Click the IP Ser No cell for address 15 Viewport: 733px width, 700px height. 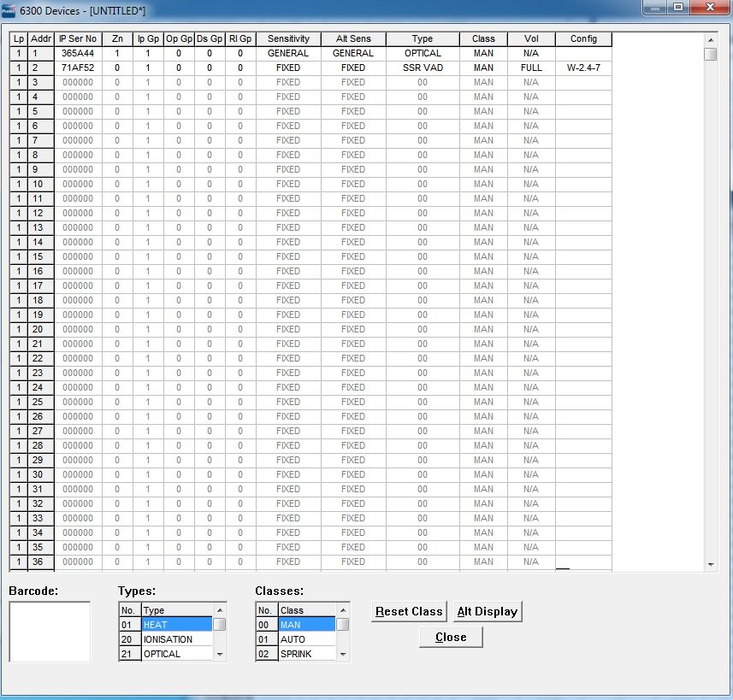[x=78, y=256]
